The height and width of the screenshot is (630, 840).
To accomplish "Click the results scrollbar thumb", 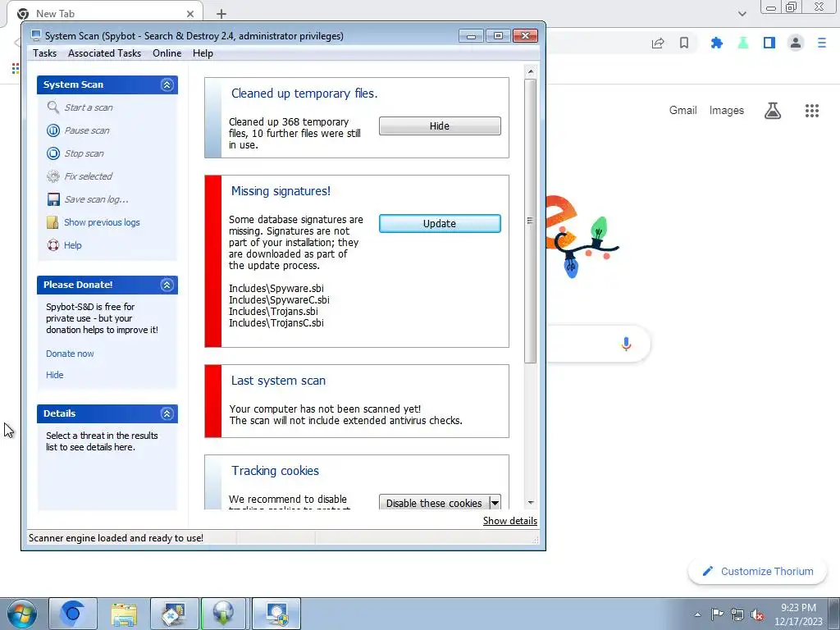I will 530,221.
